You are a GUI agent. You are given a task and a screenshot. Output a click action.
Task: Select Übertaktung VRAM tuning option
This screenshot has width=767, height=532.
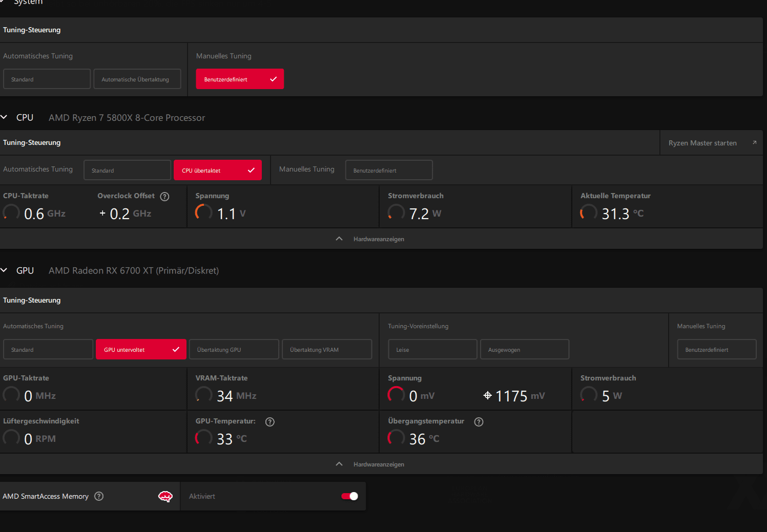tap(327, 349)
